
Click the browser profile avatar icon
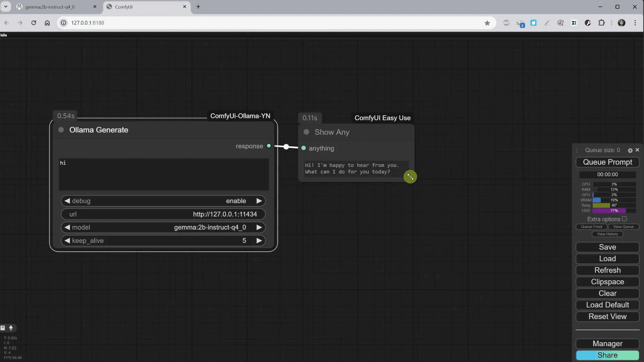pos(622,23)
